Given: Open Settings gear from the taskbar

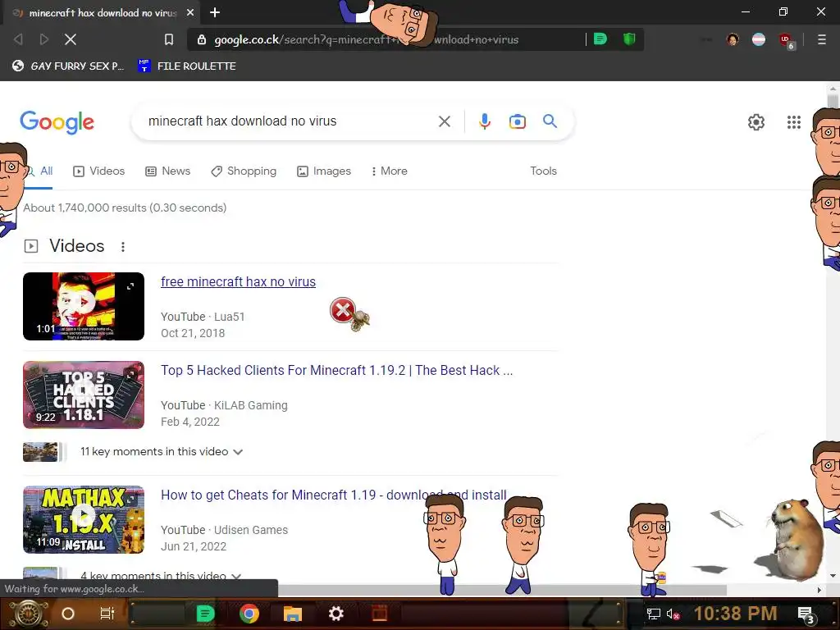Looking at the screenshot, I should (336, 614).
